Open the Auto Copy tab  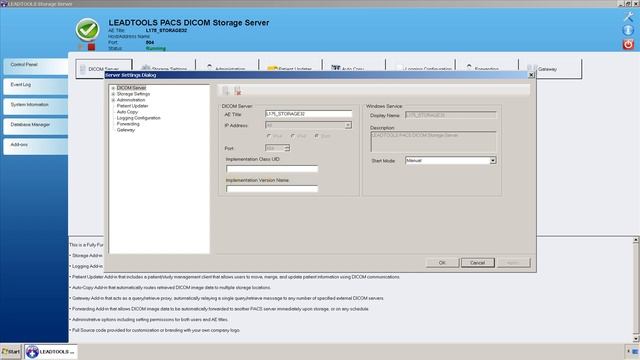[353, 65]
